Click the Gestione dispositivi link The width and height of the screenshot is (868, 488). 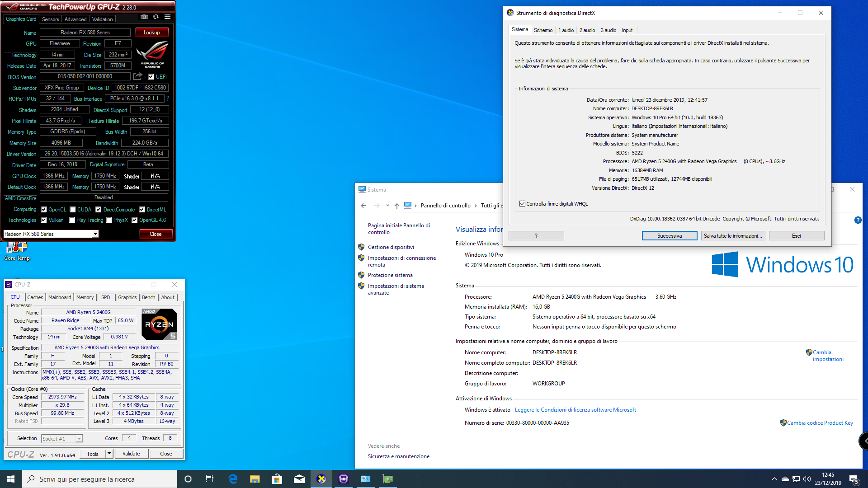point(391,247)
